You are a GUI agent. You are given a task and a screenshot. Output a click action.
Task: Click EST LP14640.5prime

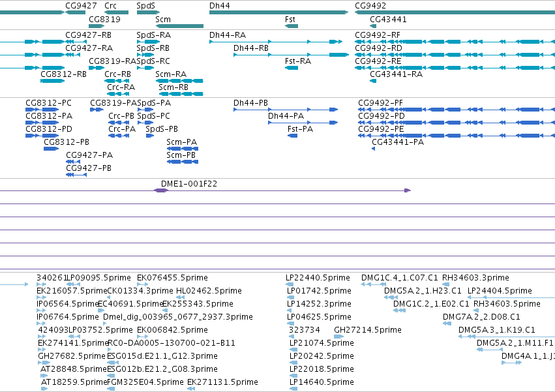click(x=293, y=389)
